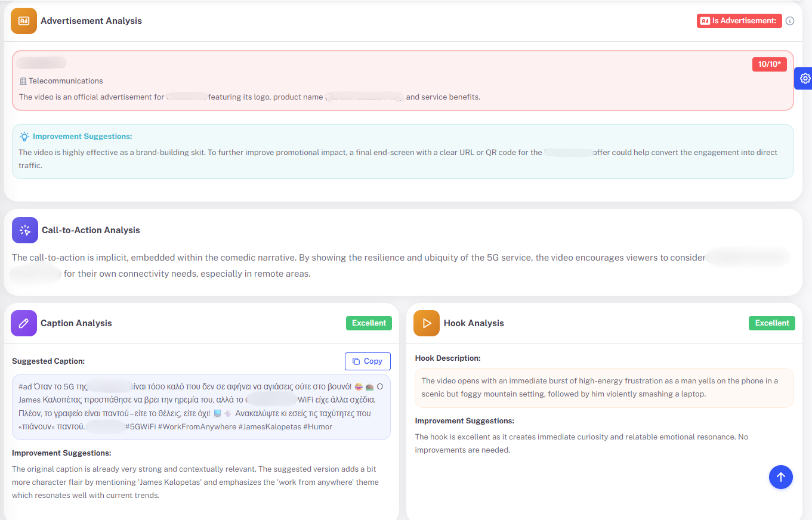
Task: Click the 10/10 score badge
Action: tap(769, 64)
